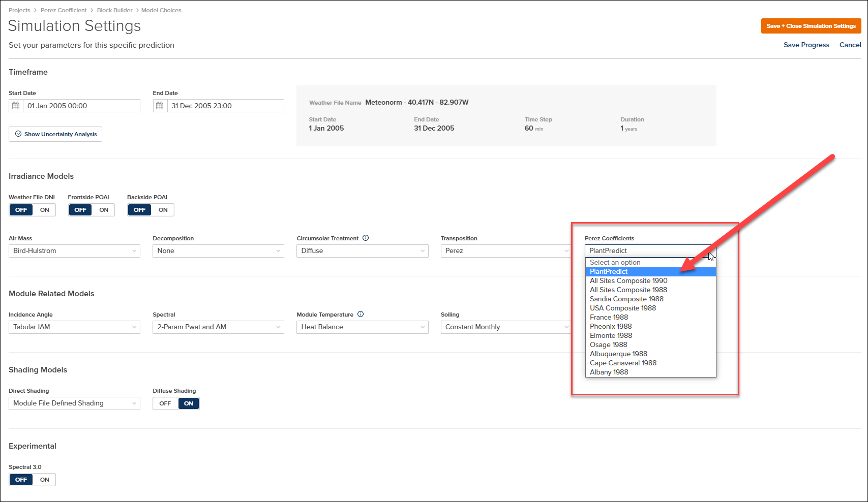
Task: Enable Spectral 3.0 experimental ON
Action: click(x=45, y=480)
